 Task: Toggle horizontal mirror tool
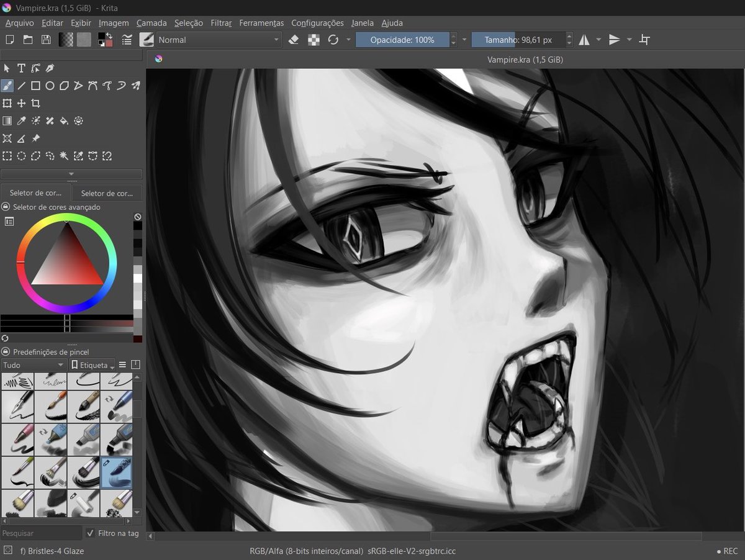click(x=584, y=40)
